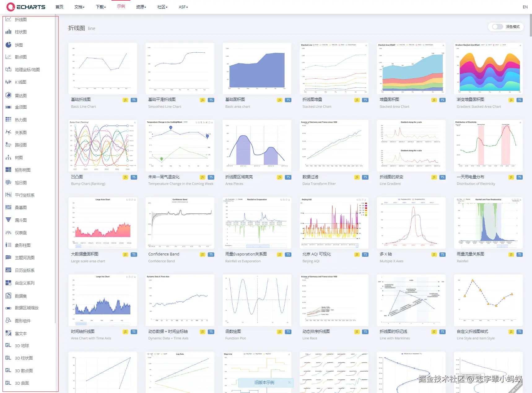This screenshot has height=393, width=532.
Task: Close the 旧版本示例 banner
Action: [x=289, y=382]
